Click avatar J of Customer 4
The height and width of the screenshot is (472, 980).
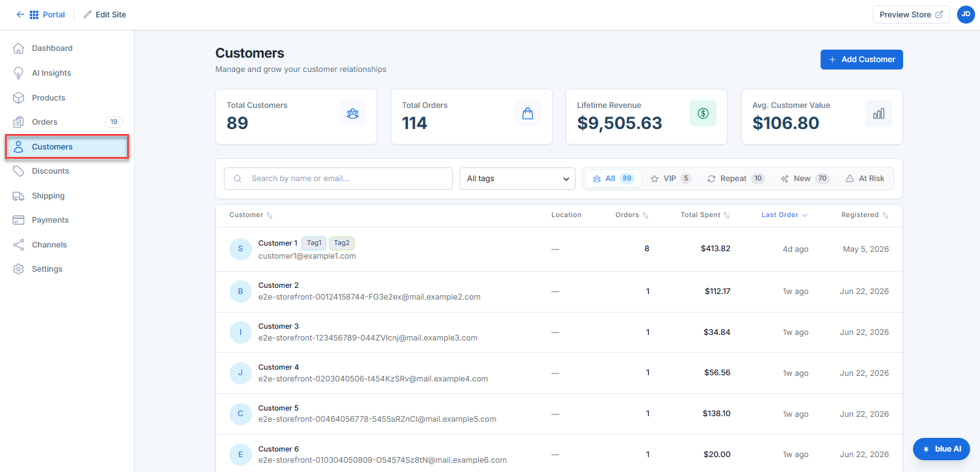tap(241, 373)
